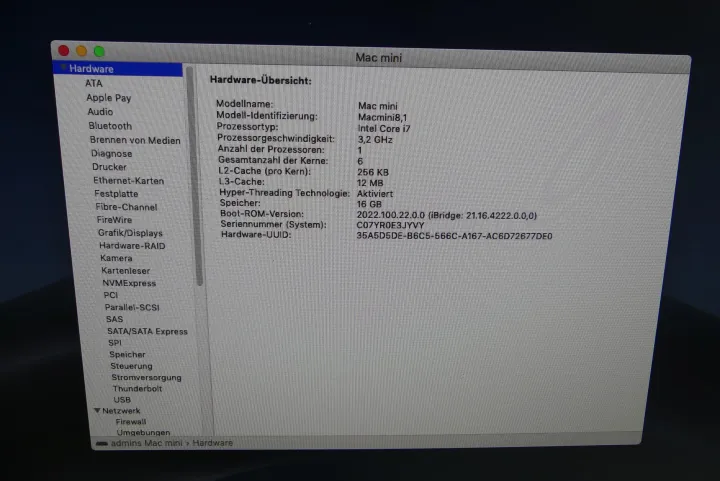Open Ethernet-Karten entry
The image size is (720, 481).
point(129,180)
